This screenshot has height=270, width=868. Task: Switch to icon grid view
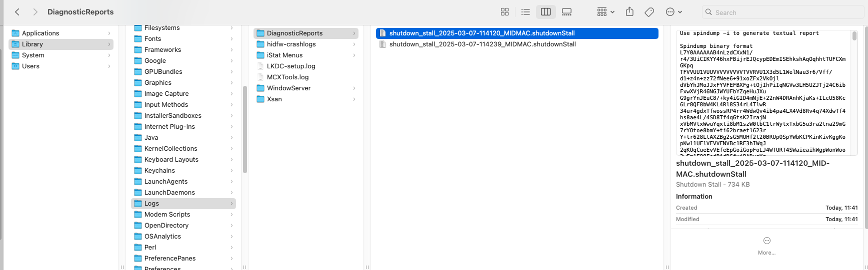point(504,12)
